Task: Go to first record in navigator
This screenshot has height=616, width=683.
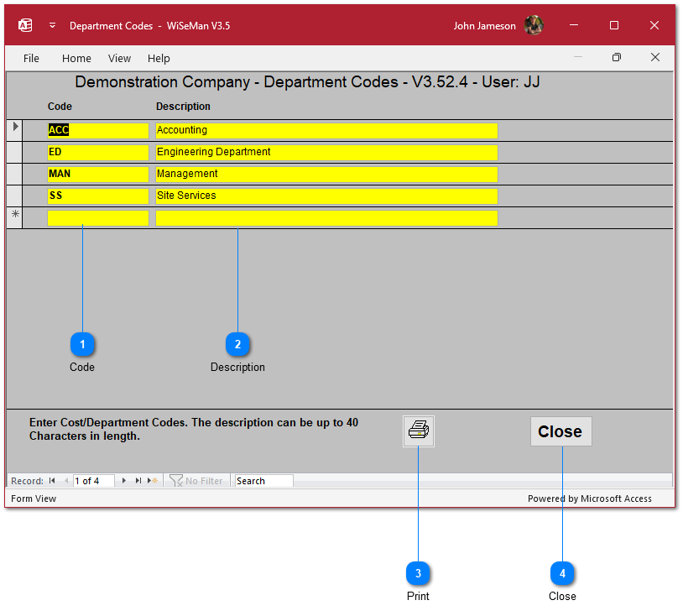Action: point(52,481)
